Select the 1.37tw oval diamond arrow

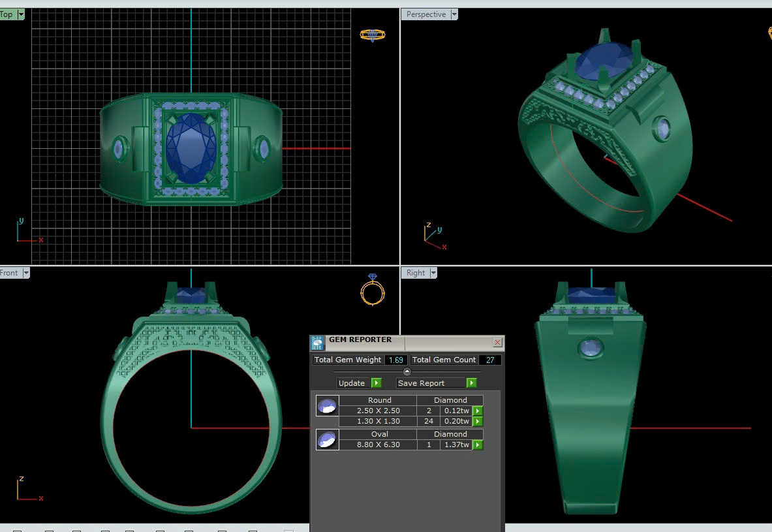[x=478, y=445]
